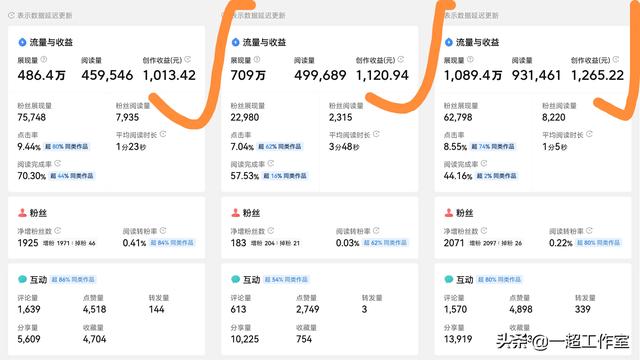This screenshot has width=640, height=360.
Task: Click the 超80%同类作品 badge next to 9.44%
Action: (66, 147)
